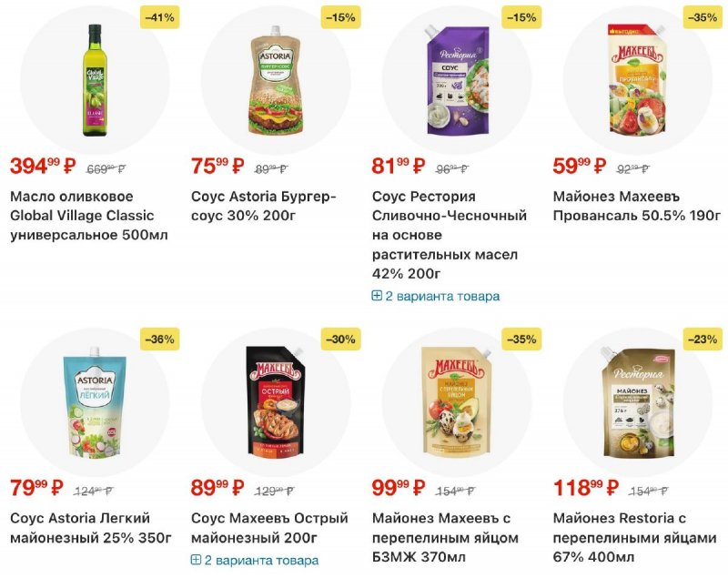Open the Ресторія Сливочно-Чесночный sauce picture
This screenshot has width=728, height=578.
(457, 79)
